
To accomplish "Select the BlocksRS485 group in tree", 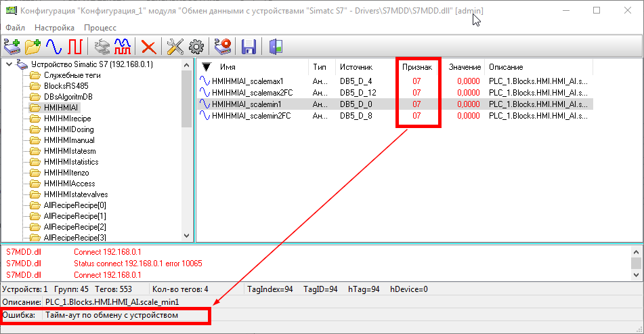I will click(x=66, y=86).
